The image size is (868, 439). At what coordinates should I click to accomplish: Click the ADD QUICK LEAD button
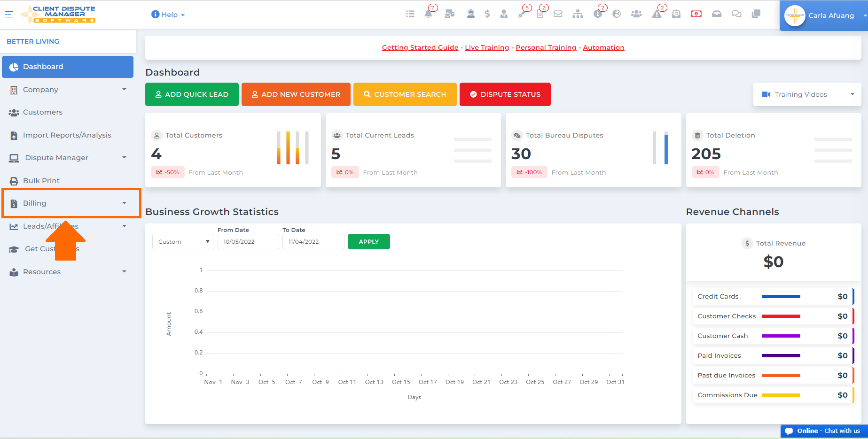coord(192,94)
